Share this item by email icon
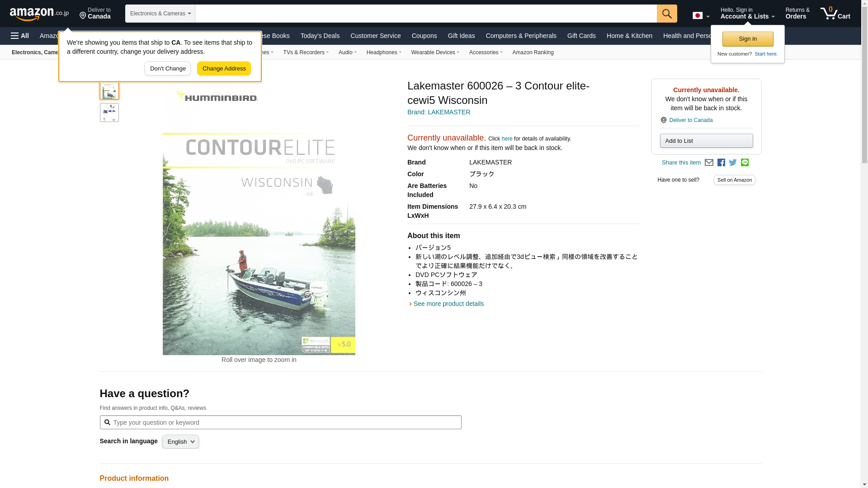 click(x=709, y=163)
